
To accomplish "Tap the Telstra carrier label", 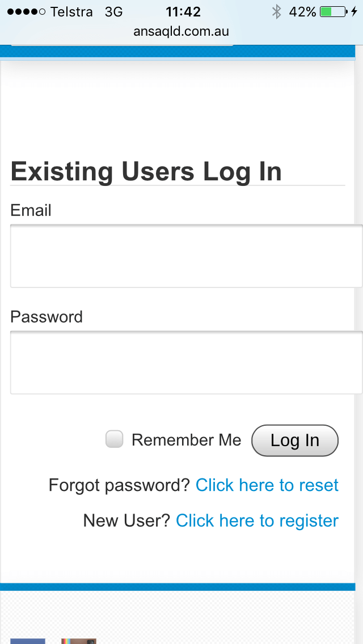I will click(x=71, y=12).
